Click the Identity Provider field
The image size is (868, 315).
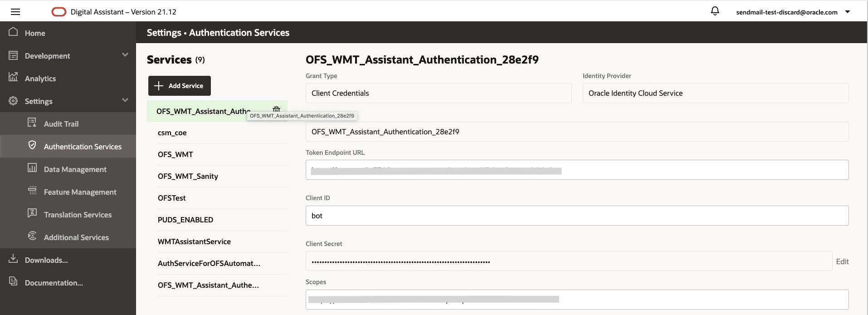[716, 93]
